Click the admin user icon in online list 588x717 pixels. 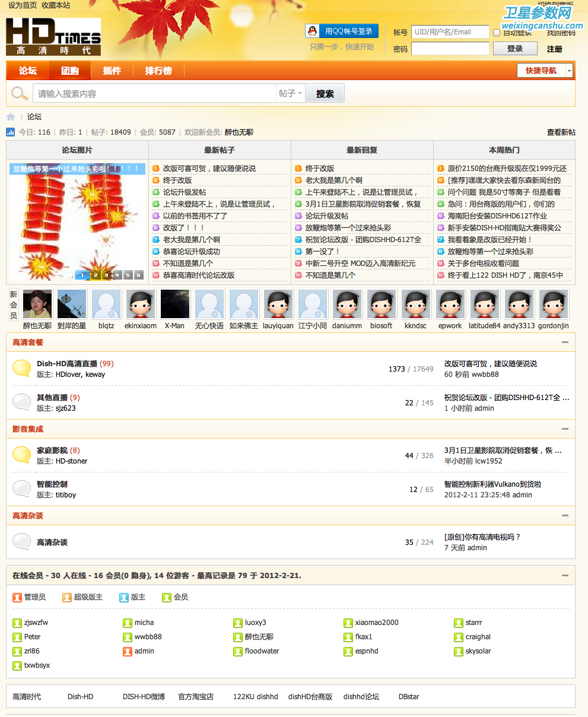click(x=128, y=651)
